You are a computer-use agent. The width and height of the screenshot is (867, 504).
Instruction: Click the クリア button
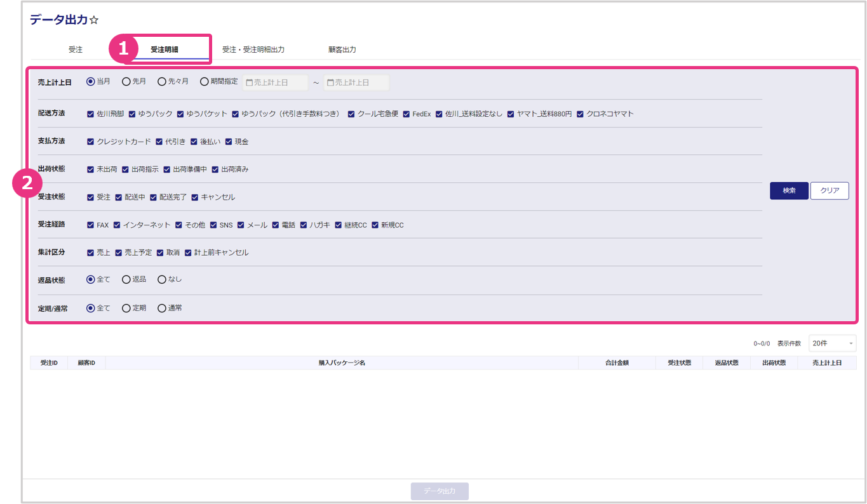pos(830,191)
